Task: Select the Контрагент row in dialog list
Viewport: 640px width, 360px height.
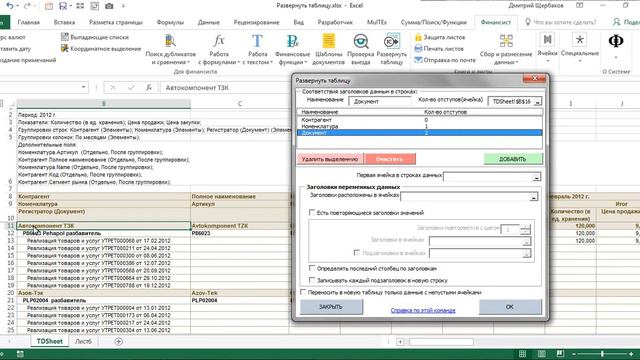Action: [x=419, y=120]
